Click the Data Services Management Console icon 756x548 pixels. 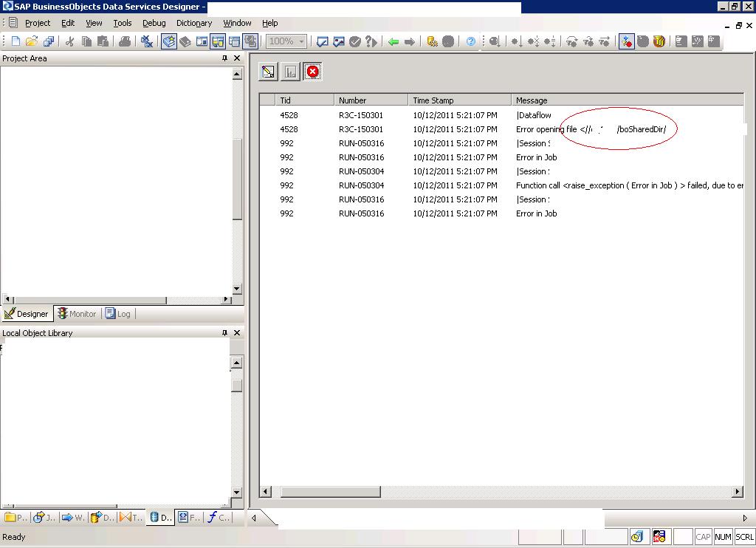coord(432,41)
